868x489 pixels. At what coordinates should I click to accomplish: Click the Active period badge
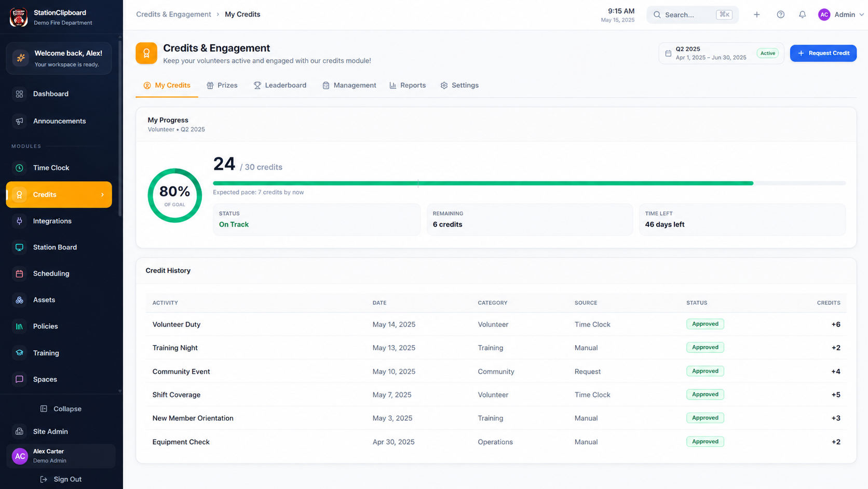point(768,53)
